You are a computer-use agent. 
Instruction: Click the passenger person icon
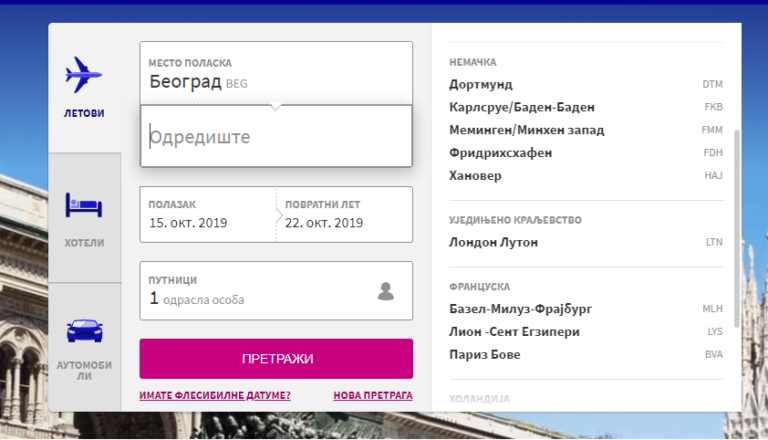[x=385, y=291]
